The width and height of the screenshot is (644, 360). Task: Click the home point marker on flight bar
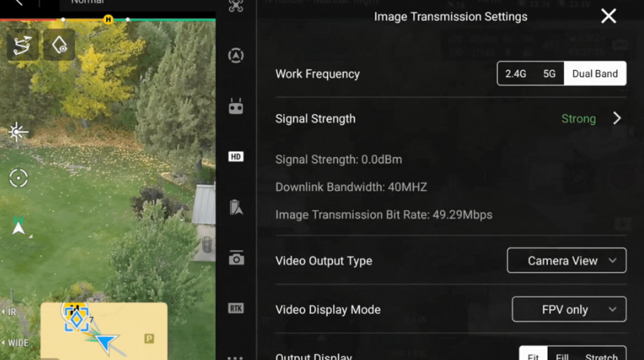(x=108, y=19)
